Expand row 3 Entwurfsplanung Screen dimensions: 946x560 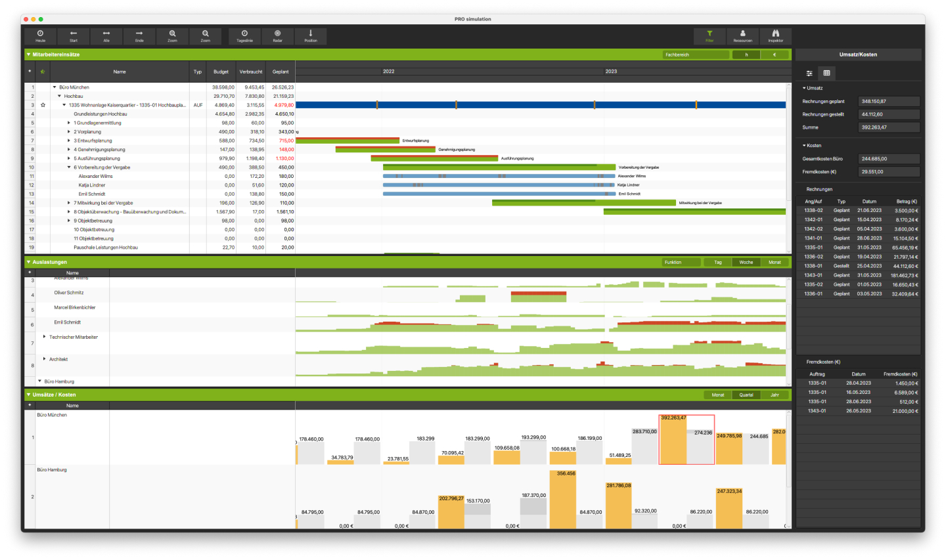coord(69,140)
